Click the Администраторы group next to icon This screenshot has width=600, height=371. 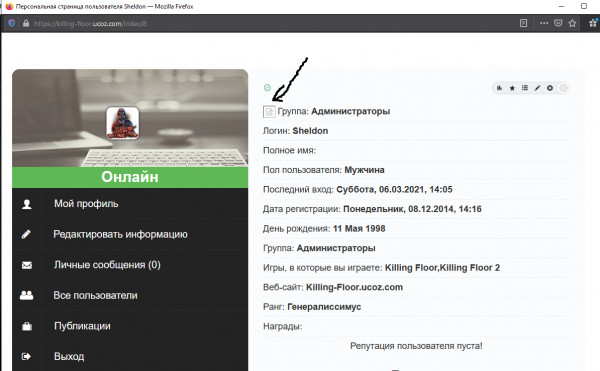click(351, 111)
